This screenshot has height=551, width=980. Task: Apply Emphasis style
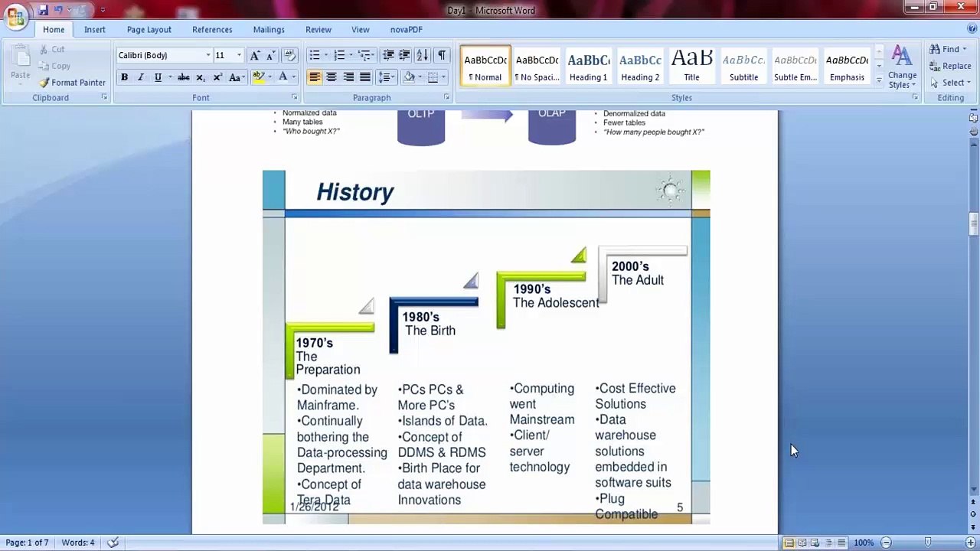[x=847, y=67]
